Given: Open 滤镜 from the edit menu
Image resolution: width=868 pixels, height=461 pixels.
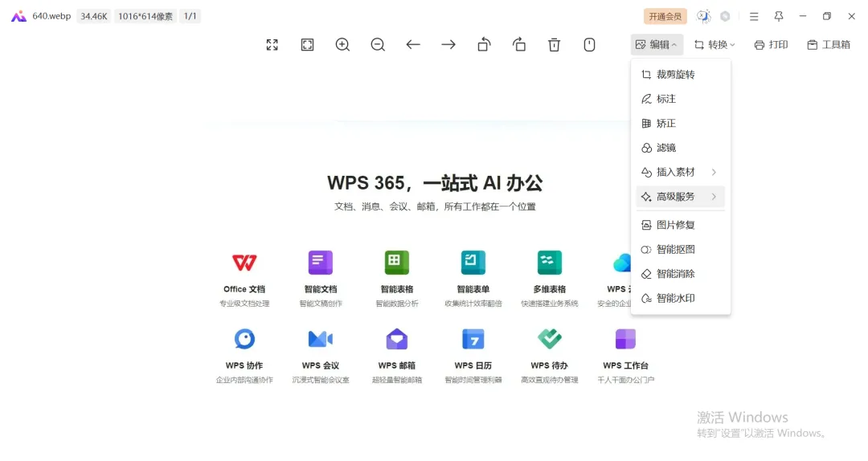Looking at the screenshot, I should pos(681,148).
